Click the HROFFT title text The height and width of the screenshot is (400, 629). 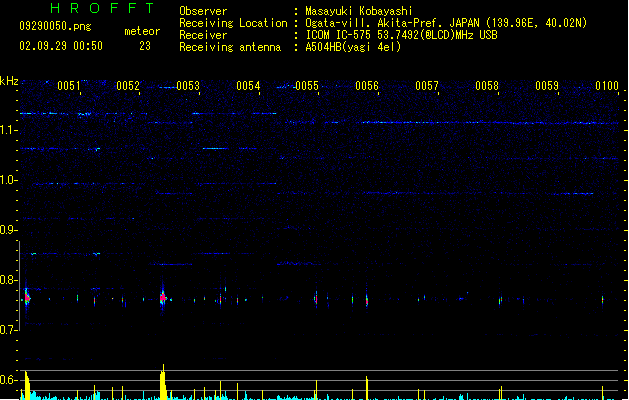click(x=102, y=8)
